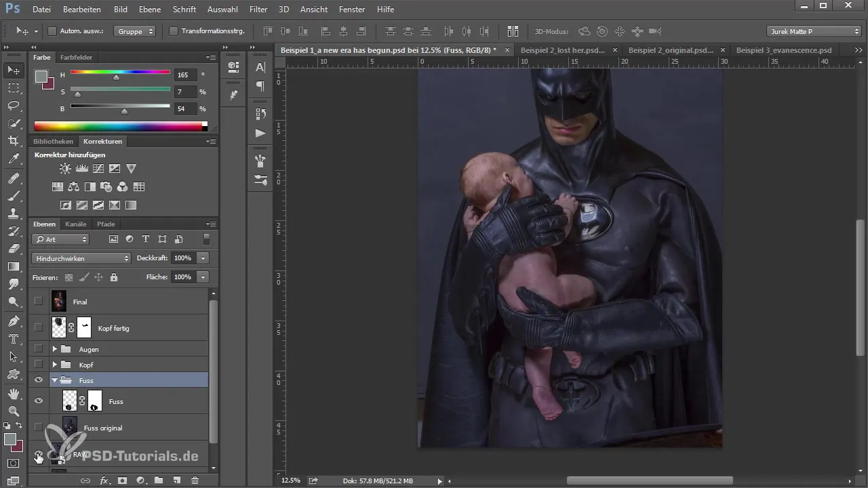The image size is (868, 488).
Task: Hide the Fuss group
Action: (39, 380)
